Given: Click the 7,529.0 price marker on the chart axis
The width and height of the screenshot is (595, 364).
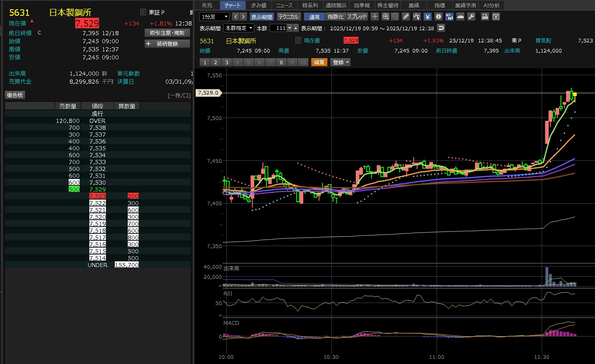Looking at the screenshot, I should pyautogui.click(x=209, y=93).
